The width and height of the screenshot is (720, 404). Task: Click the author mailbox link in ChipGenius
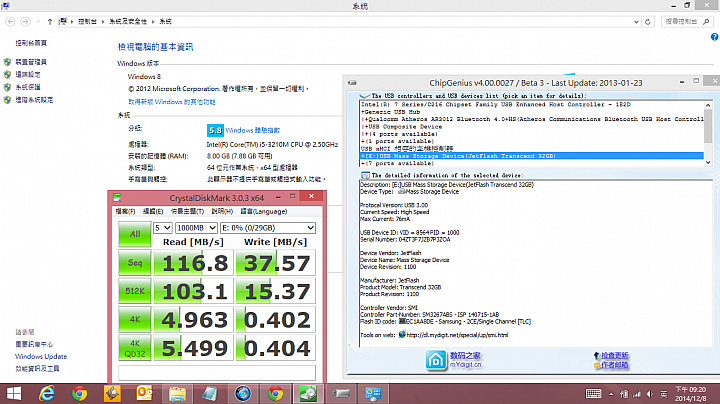click(x=614, y=365)
